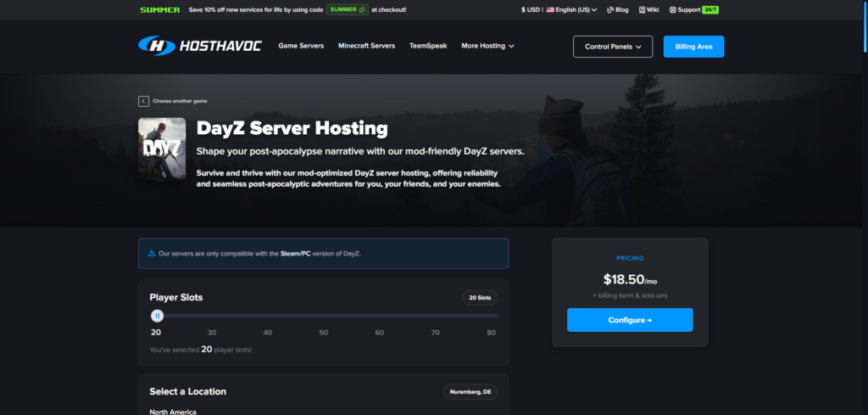Viewport: 868px width, 415px height.
Task: Click the Billing Area button
Action: 693,47
